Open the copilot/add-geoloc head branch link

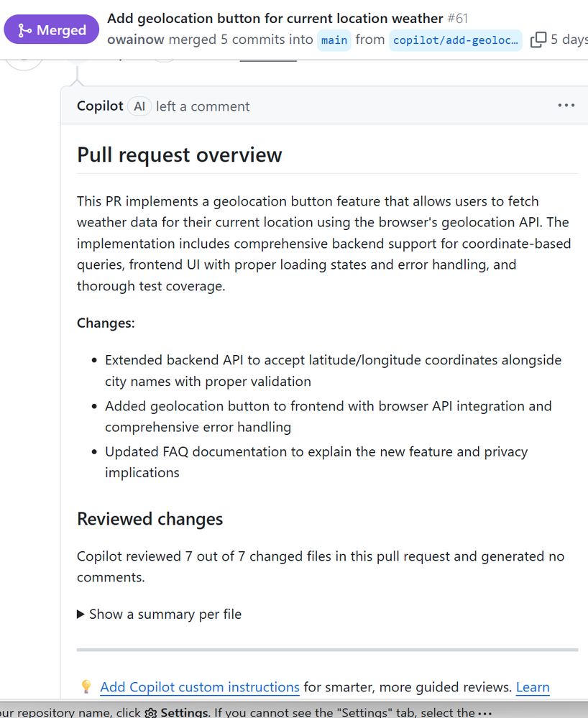456,40
